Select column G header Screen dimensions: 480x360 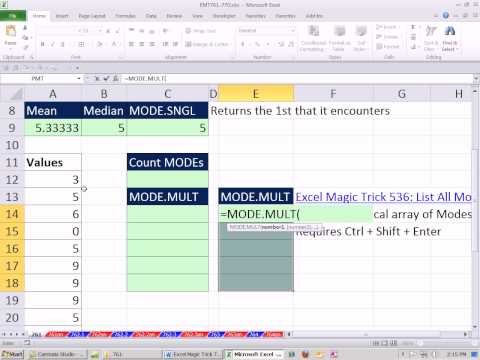coord(402,94)
